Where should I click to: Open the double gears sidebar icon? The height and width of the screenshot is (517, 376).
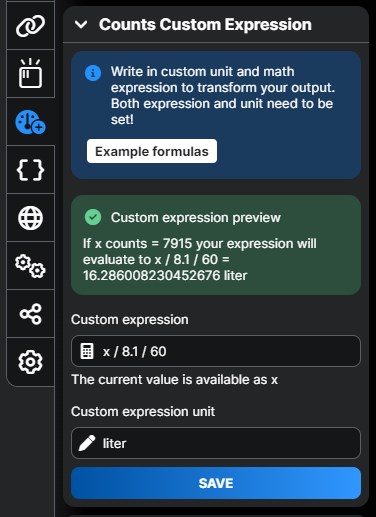point(30,266)
